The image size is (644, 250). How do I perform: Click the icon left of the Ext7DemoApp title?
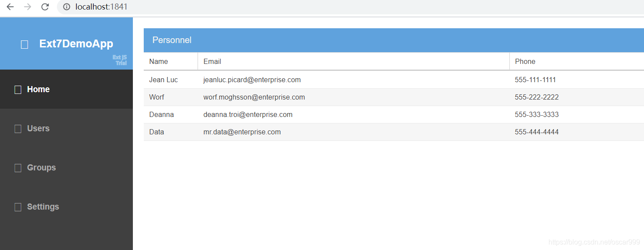point(24,44)
